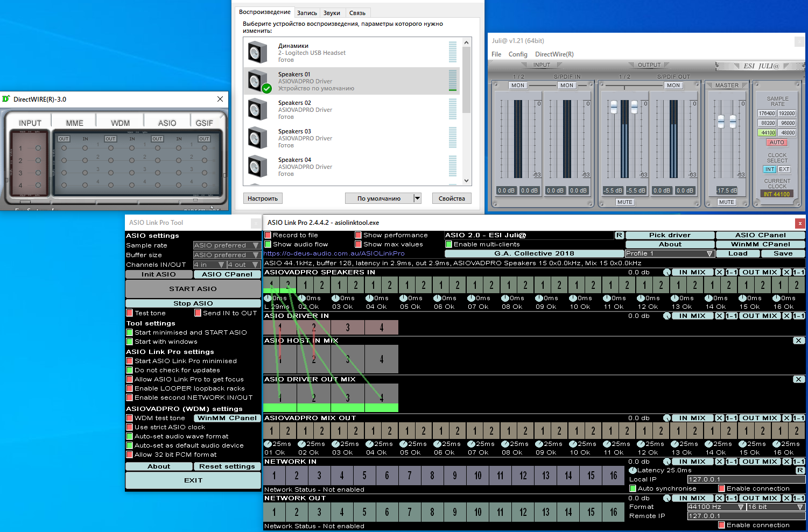The width and height of the screenshot is (808, 532).
Task: Open the o-deus-audio ASIOLinkPro link
Action: pos(334,253)
